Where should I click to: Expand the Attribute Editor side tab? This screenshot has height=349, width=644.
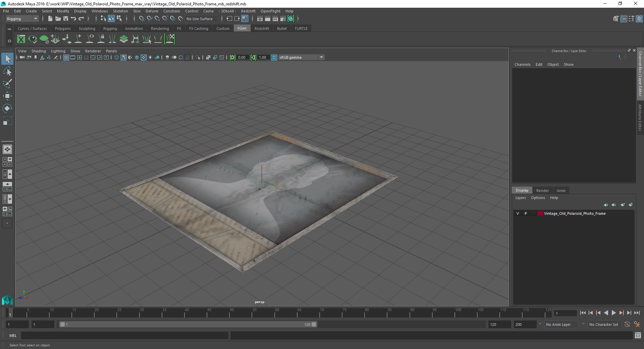tap(640, 117)
